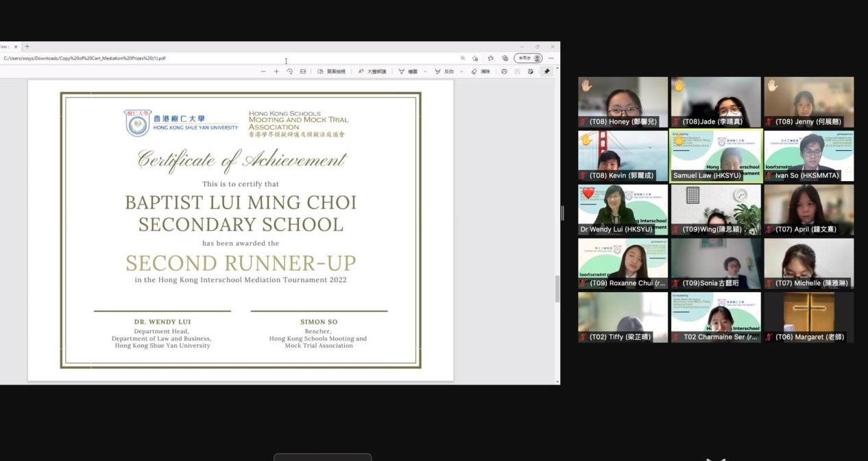Start read aloud in PDF toolbar
Viewport: 868px width, 461px height.
tap(372, 71)
